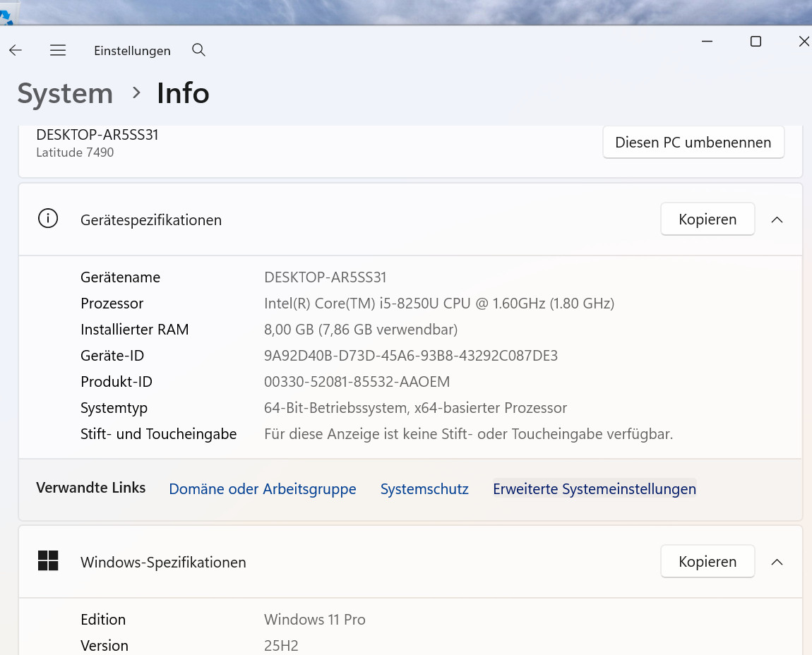
Task: Click the back arrow in Einstellungen
Action: [16, 50]
